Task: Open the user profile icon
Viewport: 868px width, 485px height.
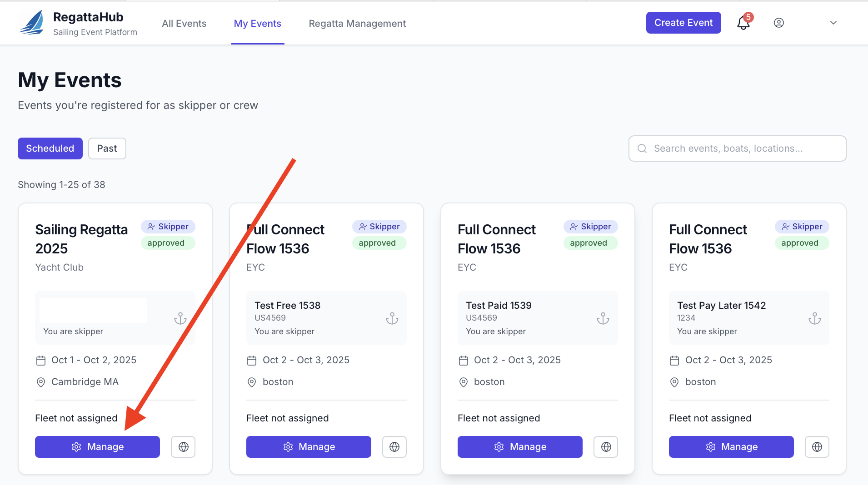Action: pos(778,23)
